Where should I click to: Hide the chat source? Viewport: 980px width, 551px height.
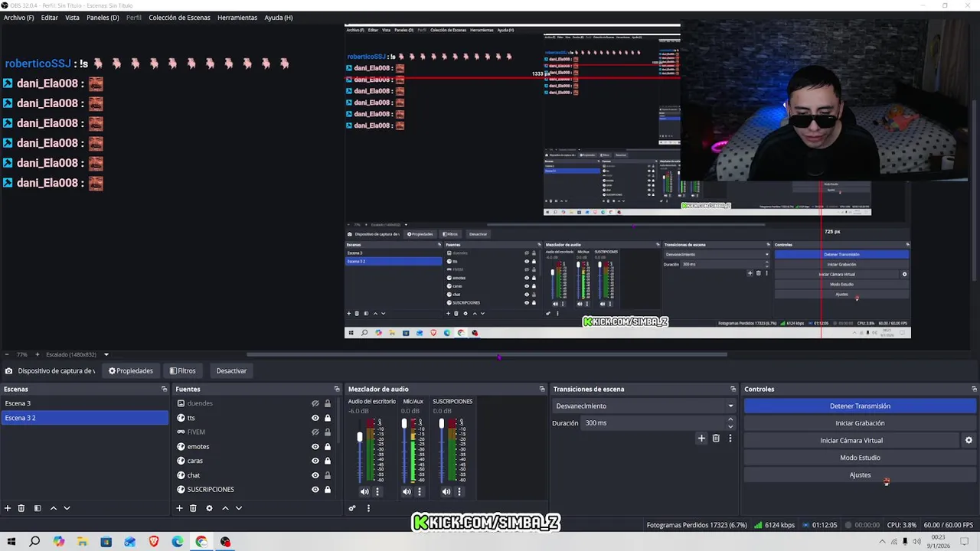point(315,475)
